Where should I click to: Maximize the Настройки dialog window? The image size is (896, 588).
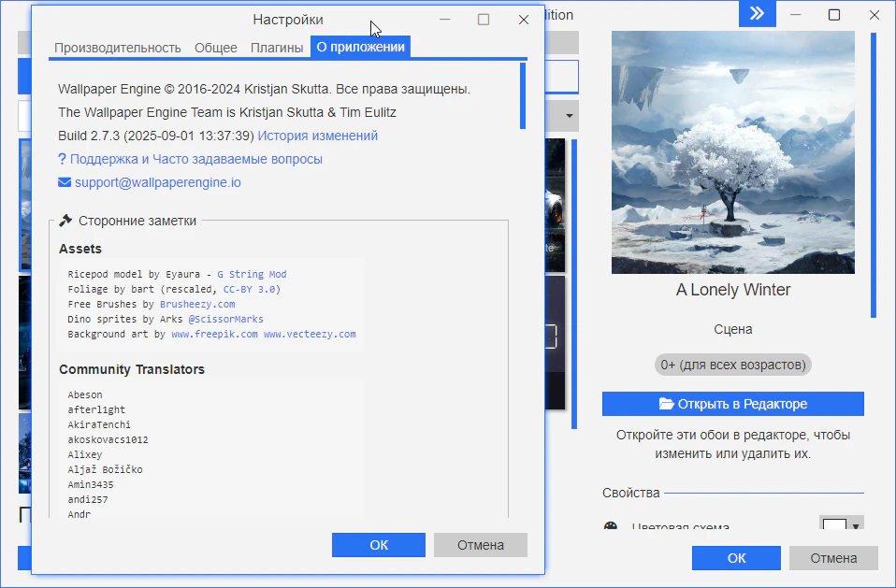(484, 20)
